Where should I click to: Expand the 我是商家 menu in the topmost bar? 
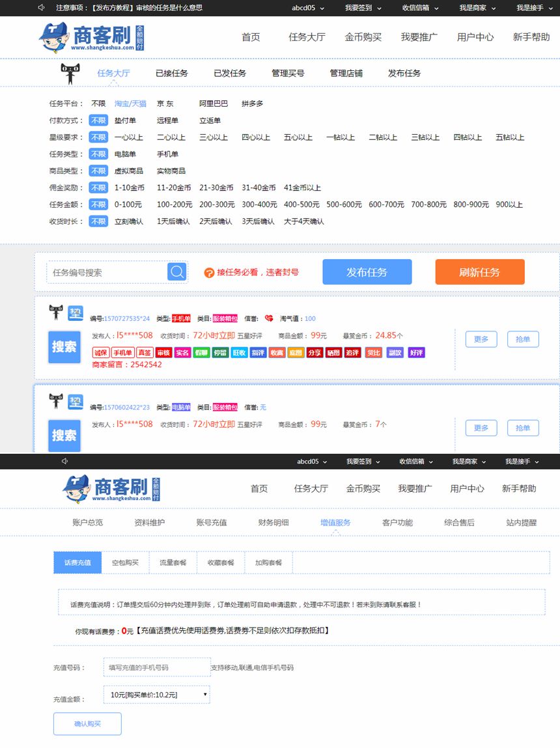(x=477, y=8)
